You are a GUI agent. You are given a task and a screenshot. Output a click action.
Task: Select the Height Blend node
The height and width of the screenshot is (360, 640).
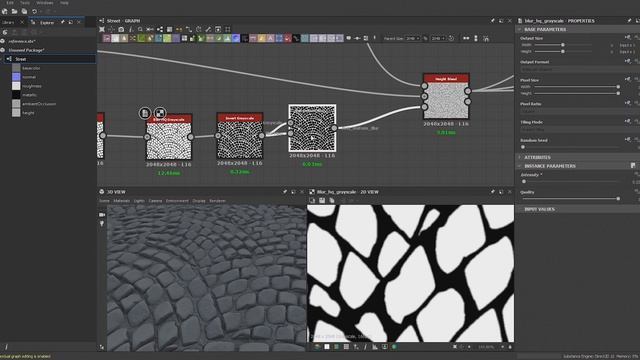[446, 96]
